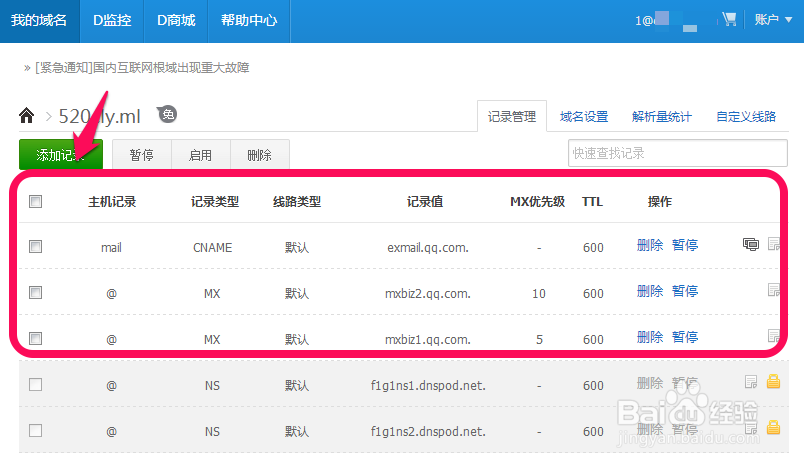Viewport: 804px width, 466px height.
Task: Click the mail host record cell
Action: (111, 248)
